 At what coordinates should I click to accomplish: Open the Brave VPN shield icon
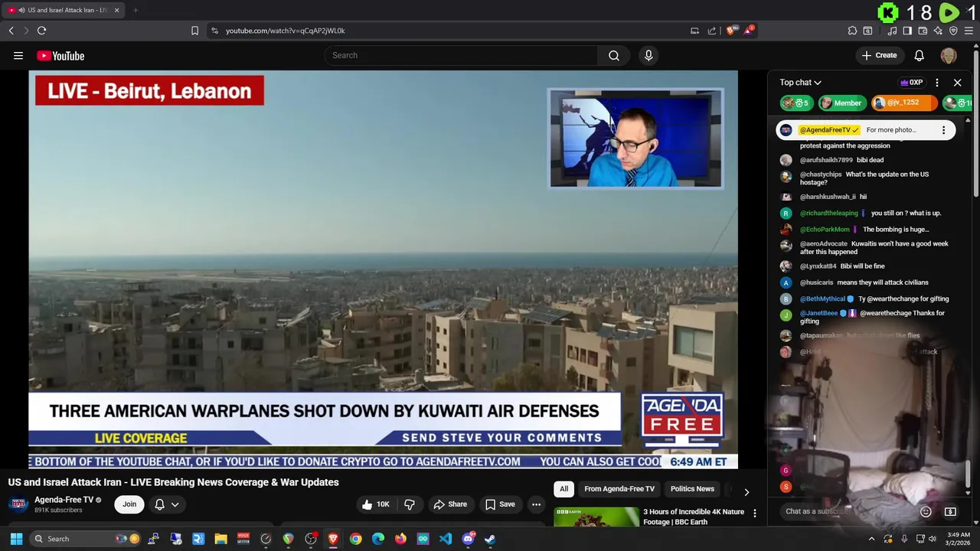(x=953, y=31)
